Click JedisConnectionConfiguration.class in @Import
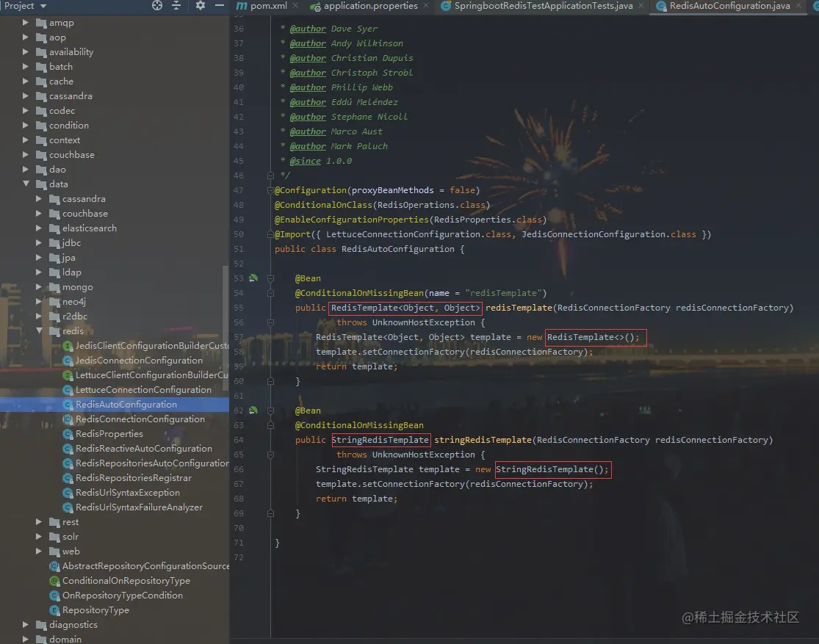 [608, 234]
